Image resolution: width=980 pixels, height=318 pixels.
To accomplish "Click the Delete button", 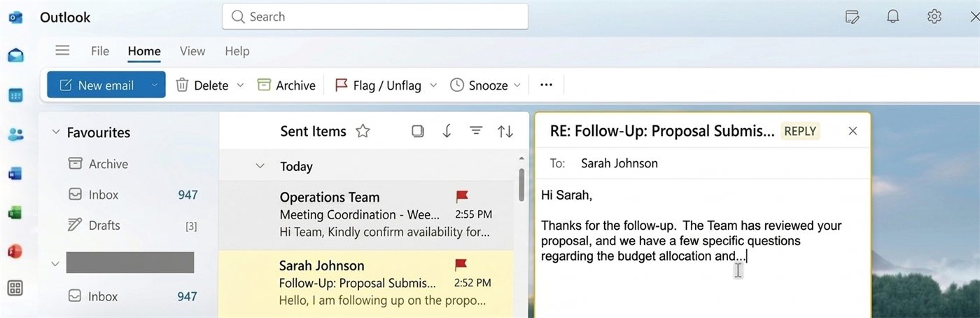I will pyautogui.click(x=202, y=85).
